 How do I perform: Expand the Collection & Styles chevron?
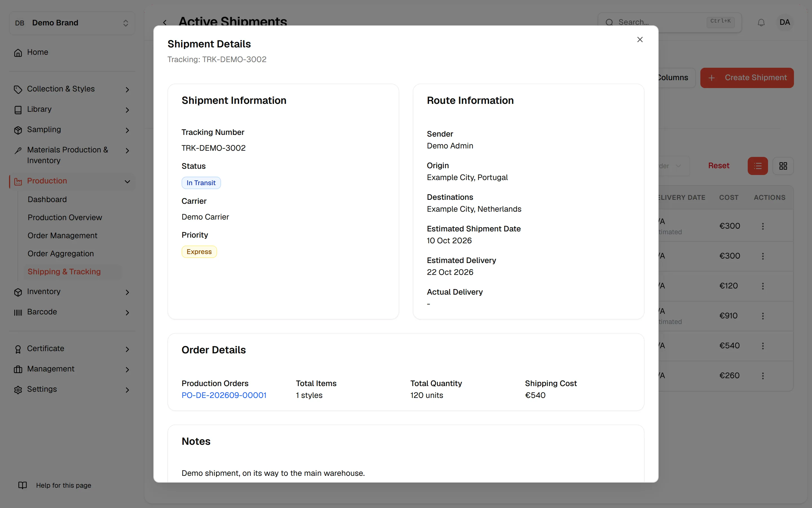127,89
